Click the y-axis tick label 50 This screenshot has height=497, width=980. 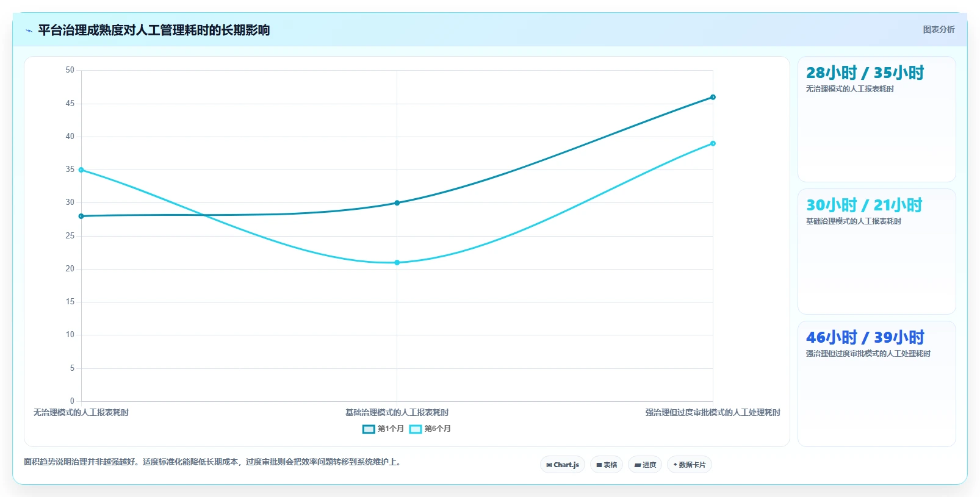(70, 70)
